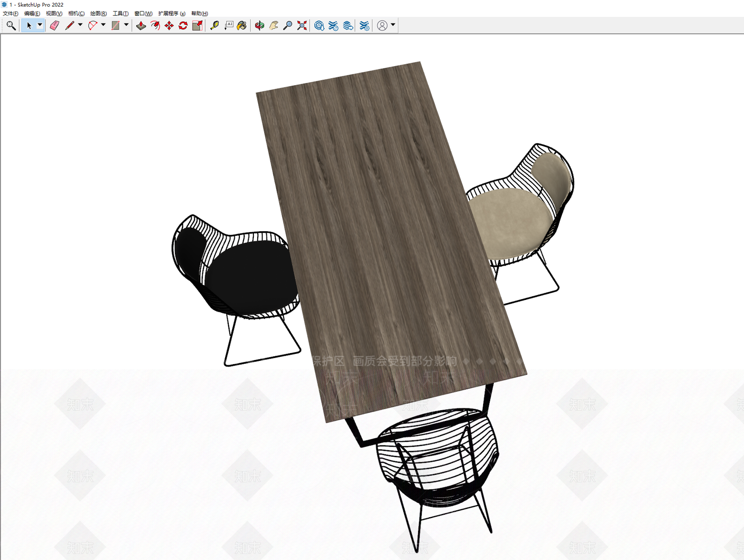
Task: Click the Zoom Extents icon
Action: pyautogui.click(x=302, y=26)
